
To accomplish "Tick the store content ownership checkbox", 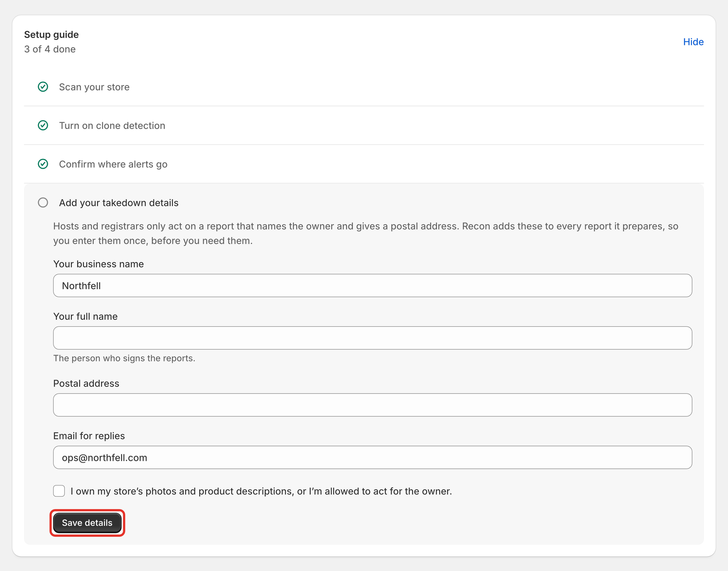I will point(59,491).
